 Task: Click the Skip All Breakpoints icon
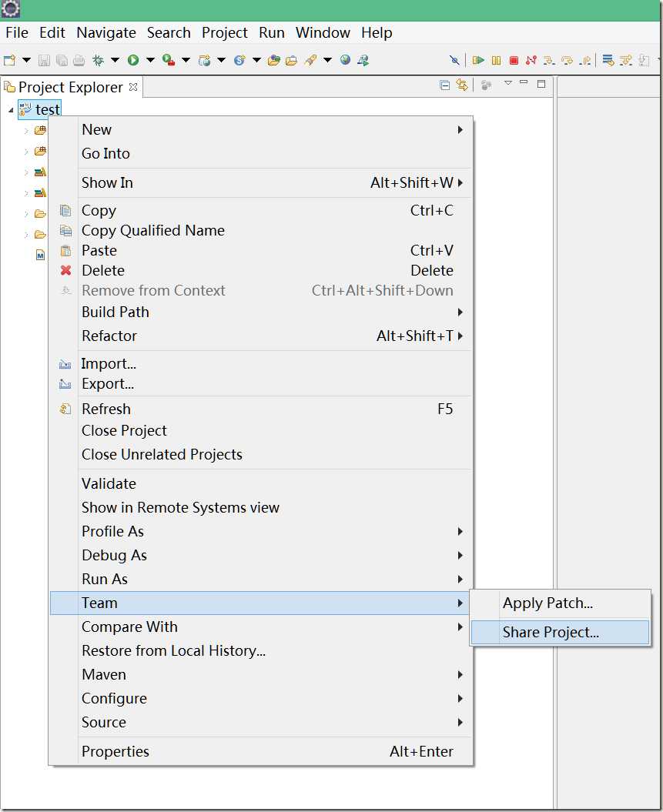[455, 60]
